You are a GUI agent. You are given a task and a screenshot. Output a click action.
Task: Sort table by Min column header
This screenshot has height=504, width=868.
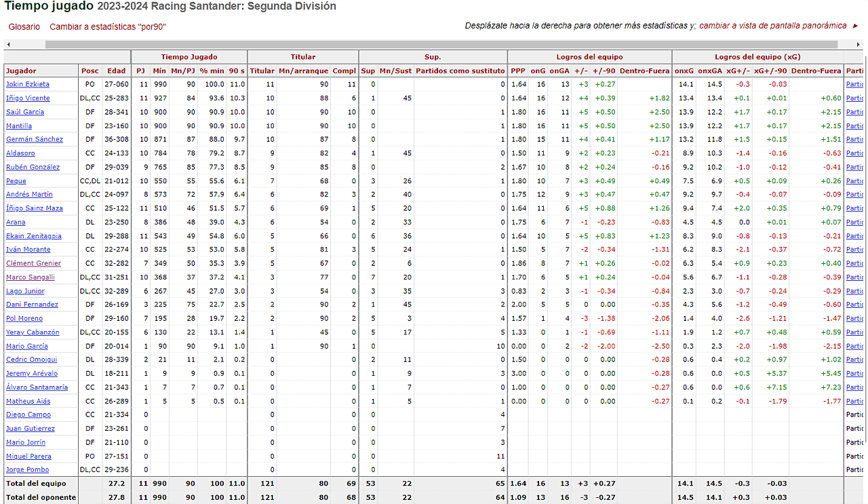159,71
